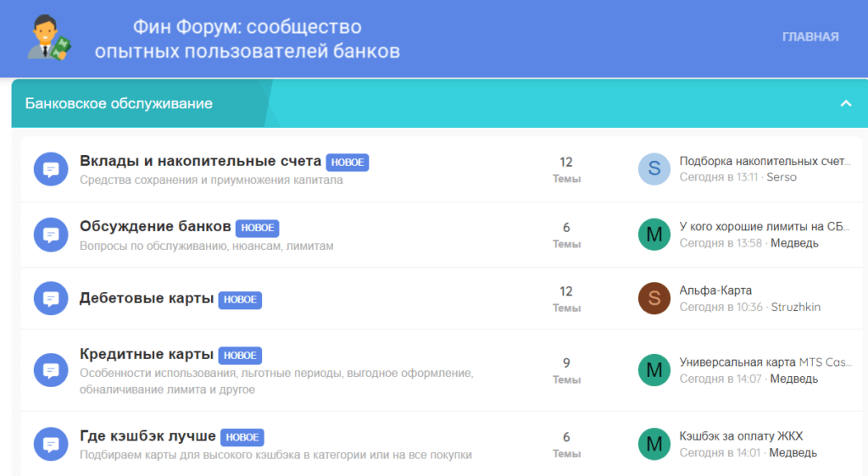Open Struzhkin's brown avatar in Дебетовые карты row
Viewport: 868px width, 476px height.
pyautogui.click(x=654, y=298)
